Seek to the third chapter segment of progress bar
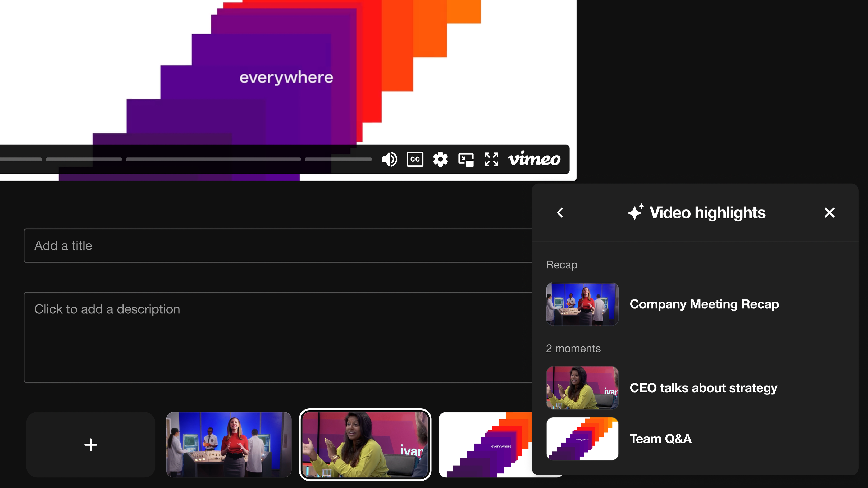This screenshot has height=488, width=868. [213, 159]
